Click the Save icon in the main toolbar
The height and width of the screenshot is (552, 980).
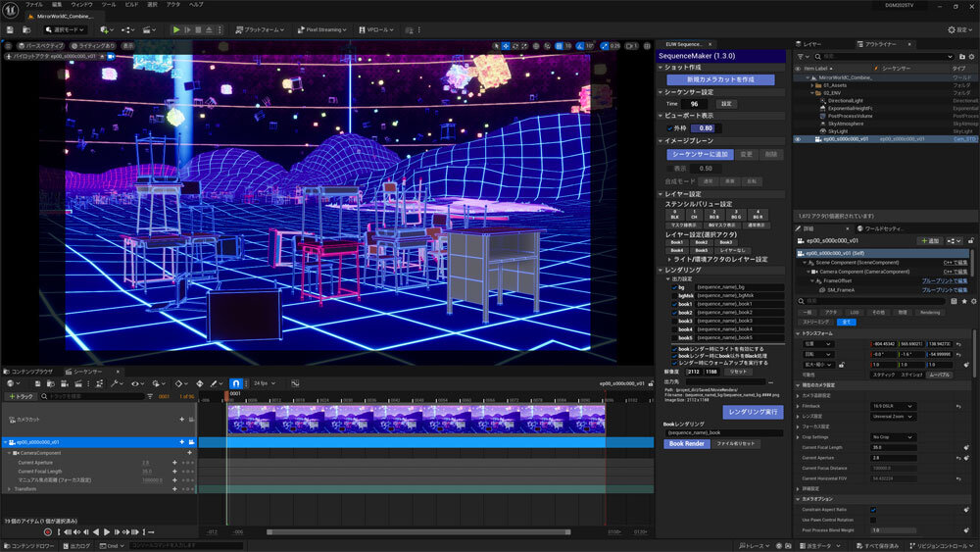point(9,29)
